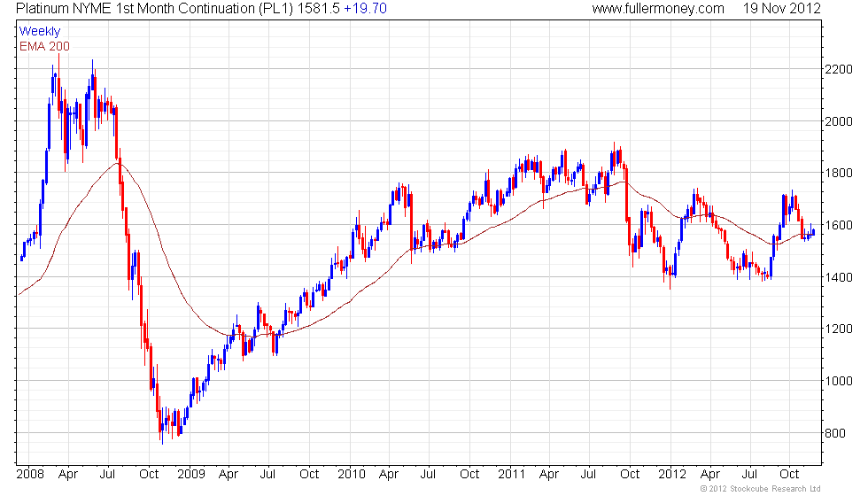
Task: Click the chart title "Platinum NYME 1st Month Continuation (PL1)"
Action: coord(154,8)
